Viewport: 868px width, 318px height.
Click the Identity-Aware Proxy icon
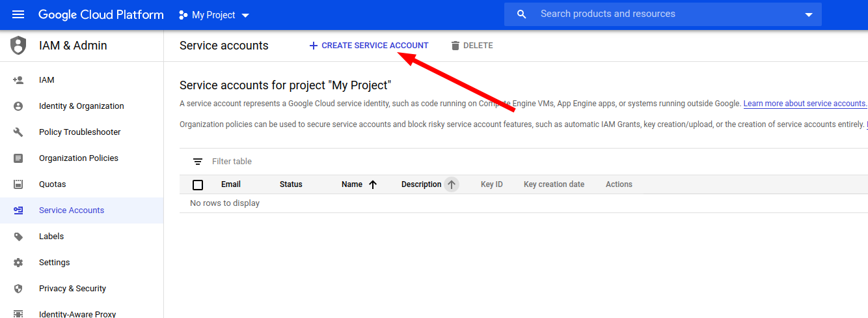pos(18,314)
